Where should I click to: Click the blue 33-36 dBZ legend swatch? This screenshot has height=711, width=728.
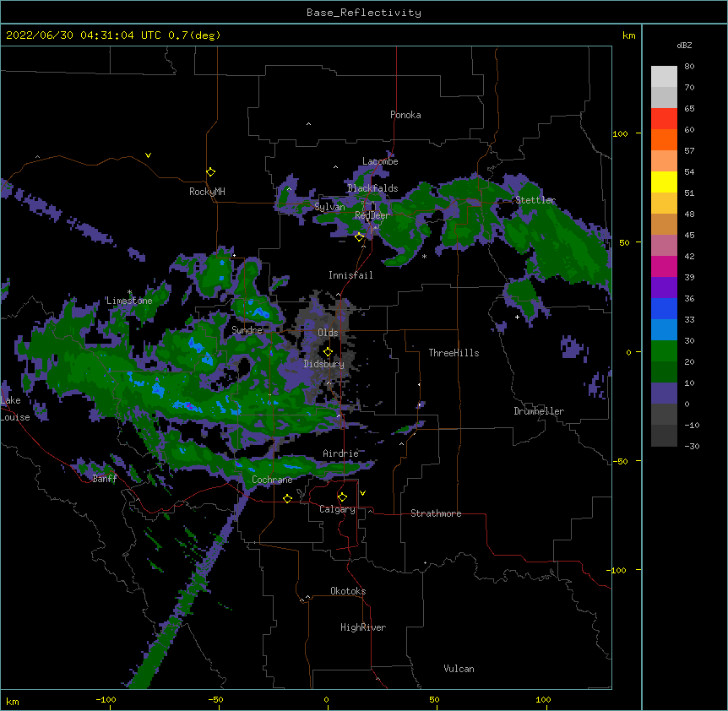pos(664,308)
